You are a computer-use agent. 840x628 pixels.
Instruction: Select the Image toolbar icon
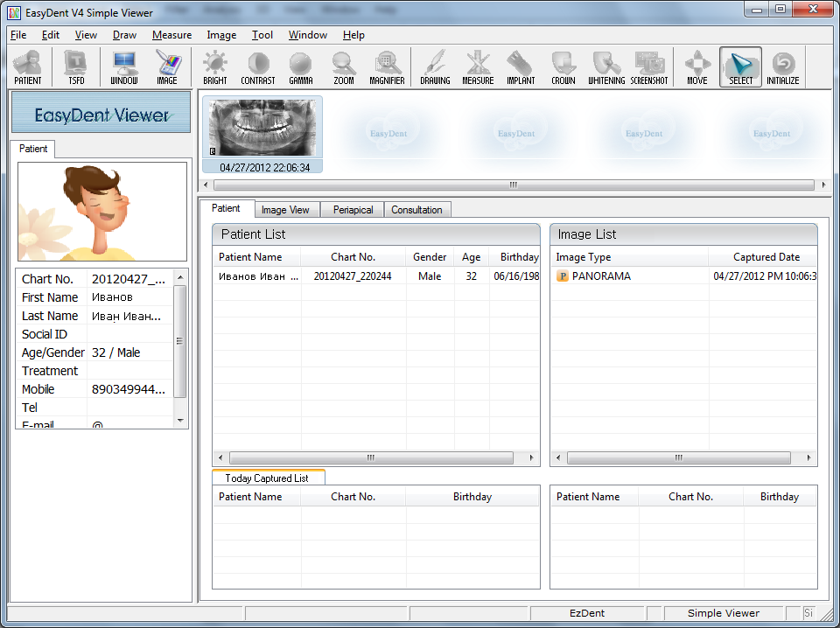(x=167, y=67)
